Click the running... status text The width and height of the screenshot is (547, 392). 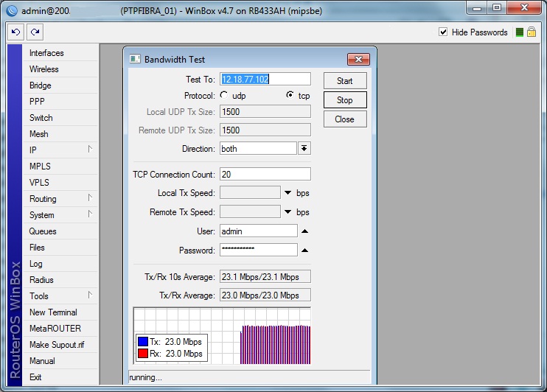tap(145, 377)
